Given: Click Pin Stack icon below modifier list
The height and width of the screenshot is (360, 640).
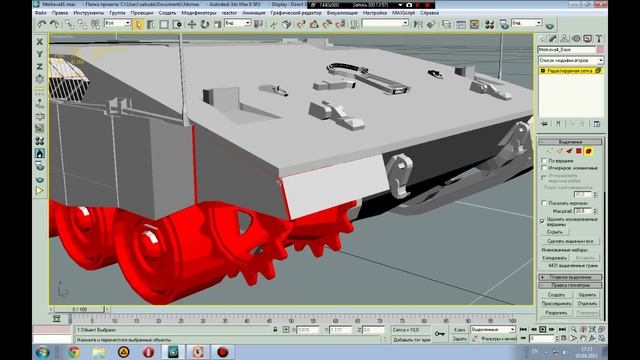Looking at the screenshot, I should 544,124.
